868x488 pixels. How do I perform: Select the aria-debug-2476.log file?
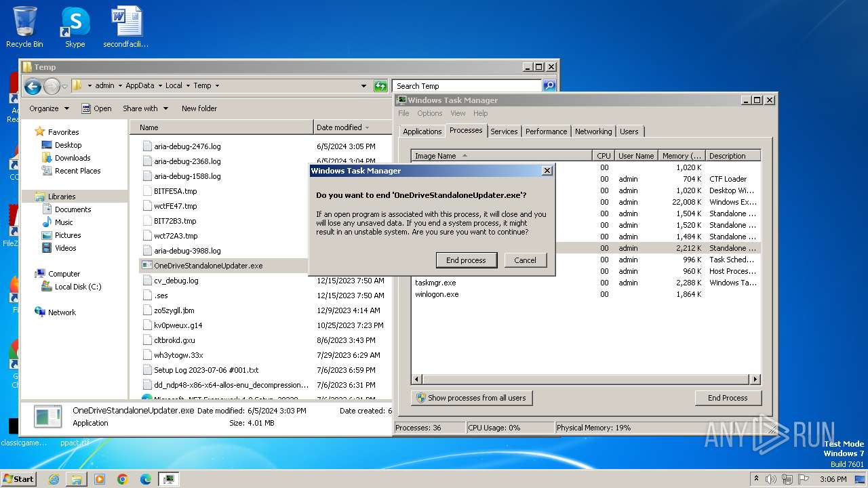point(187,146)
